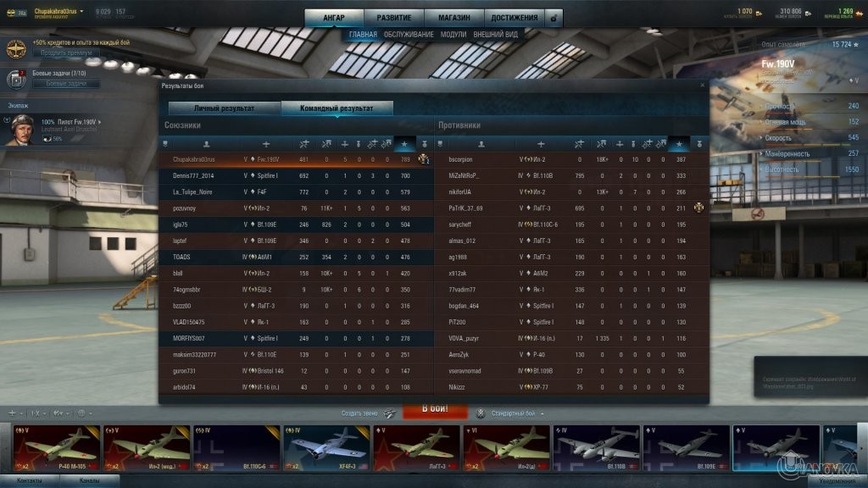Click the battle type skull emblem icon
The image size is (868, 488).
click(481, 413)
